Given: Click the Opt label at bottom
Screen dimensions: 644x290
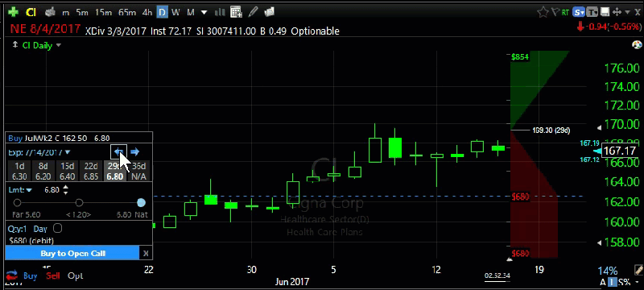Looking at the screenshot, I should (x=75, y=276).
